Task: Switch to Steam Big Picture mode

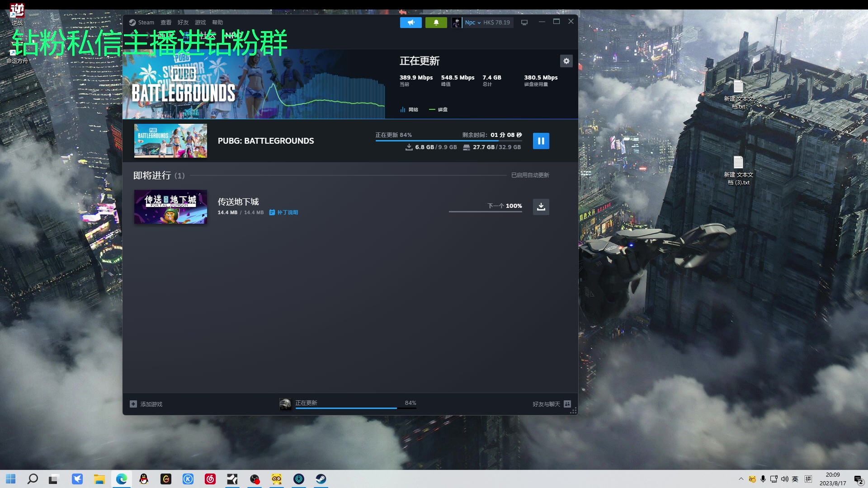Action: pyautogui.click(x=524, y=23)
